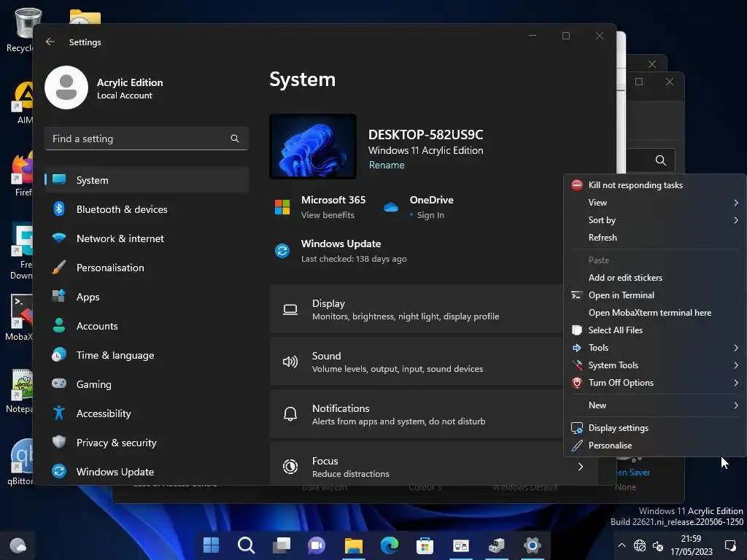Select Kill not responding tasks
The image size is (747, 560).
click(x=654, y=185)
